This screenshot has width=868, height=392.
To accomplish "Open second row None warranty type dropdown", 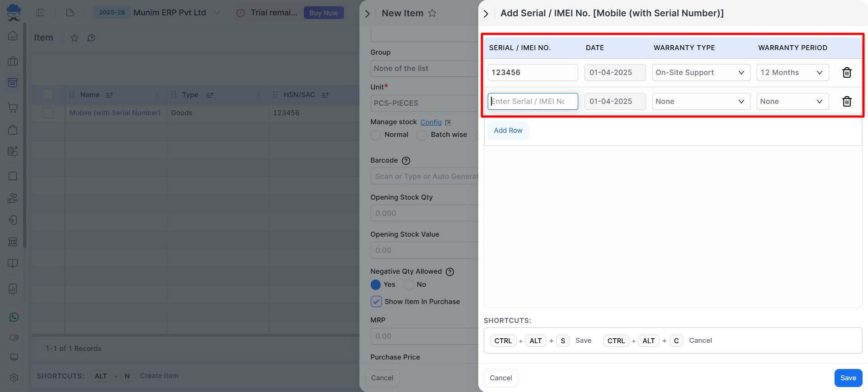I will (701, 102).
